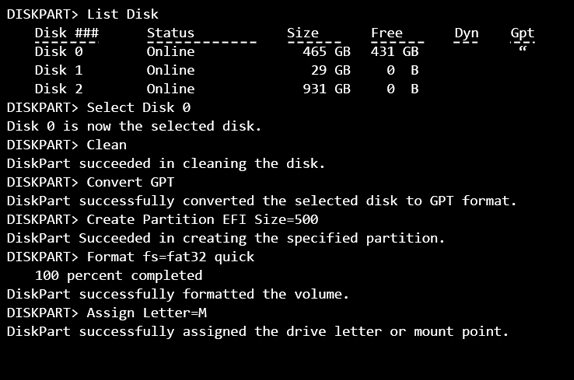Click the 'Format fs=fat32 quick' command

click(x=170, y=257)
